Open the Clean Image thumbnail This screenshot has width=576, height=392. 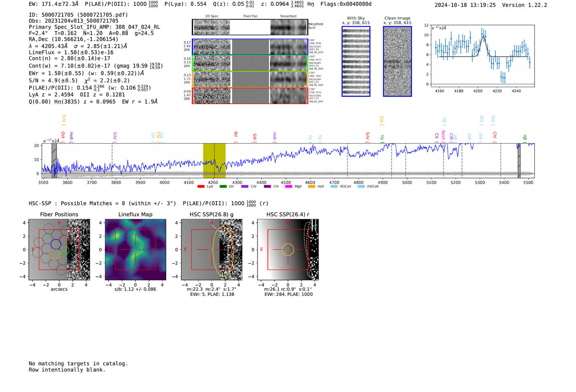(397, 61)
